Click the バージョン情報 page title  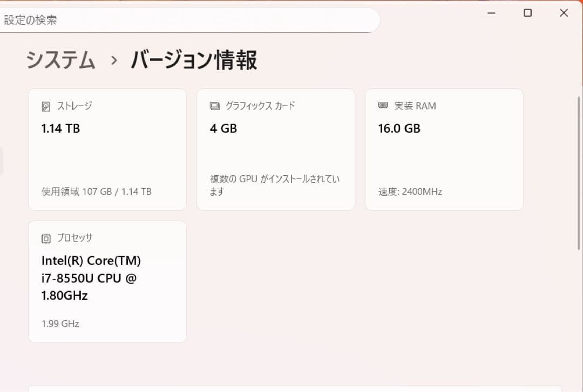193,60
